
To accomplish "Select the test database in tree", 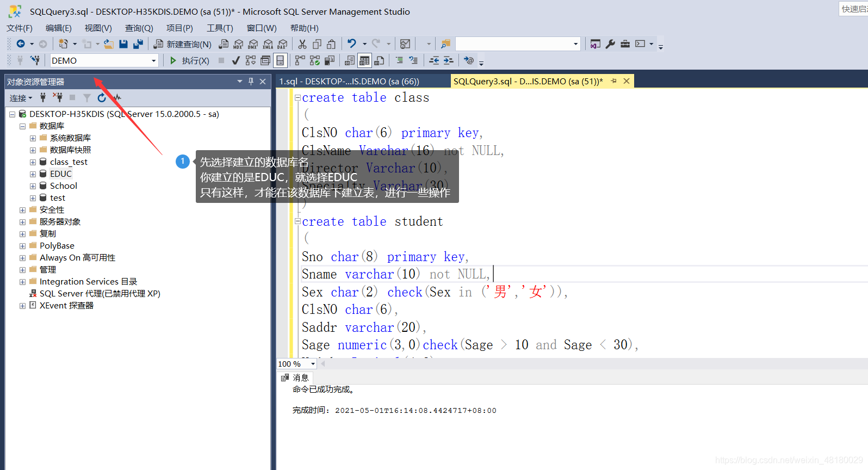I will (58, 198).
